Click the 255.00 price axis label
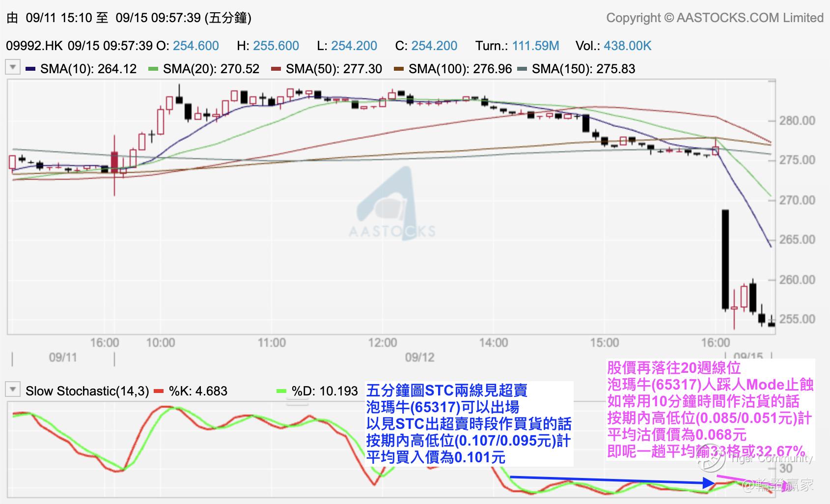830x504 pixels. coord(797,319)
